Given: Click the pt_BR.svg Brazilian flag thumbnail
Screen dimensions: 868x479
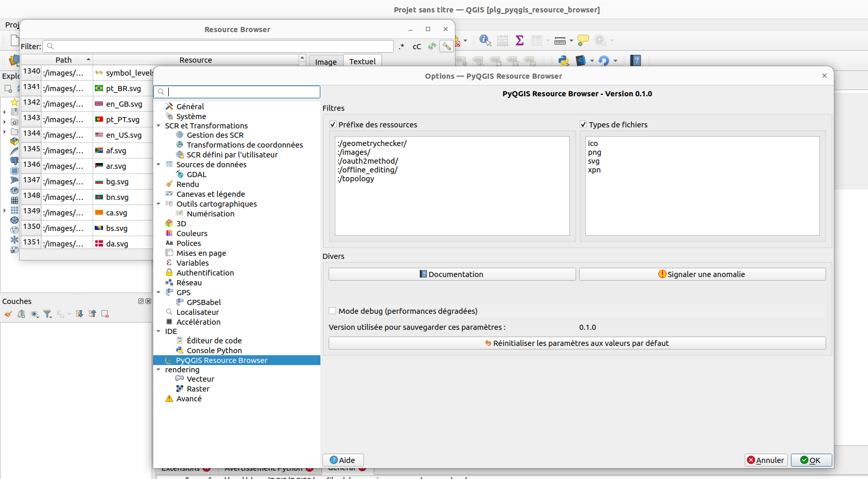Looking at the screenshot, I should (x=99, y=89).
